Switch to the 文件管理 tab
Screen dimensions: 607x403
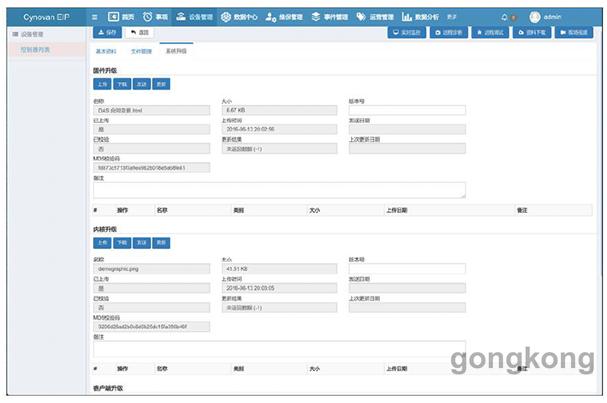click(141, 49)
